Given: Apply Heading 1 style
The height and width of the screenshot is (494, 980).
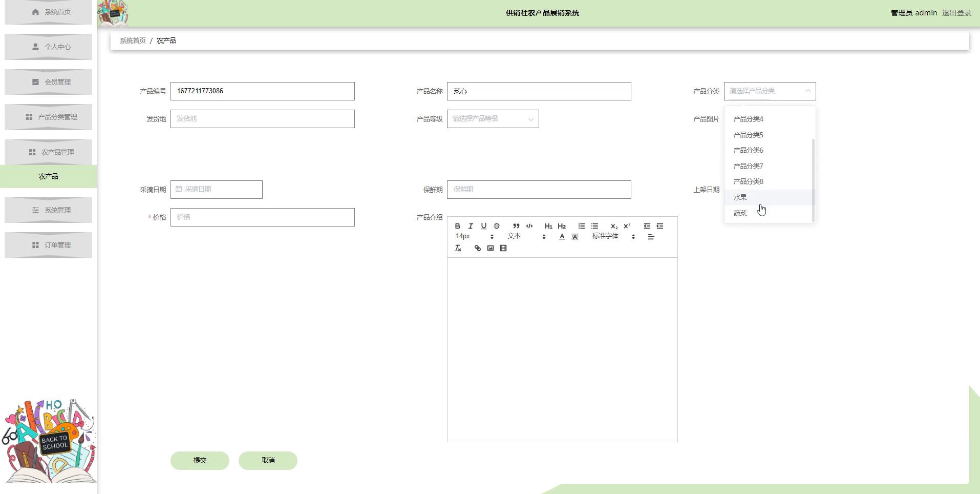Looking at the screenshot, I should [548, 226].
